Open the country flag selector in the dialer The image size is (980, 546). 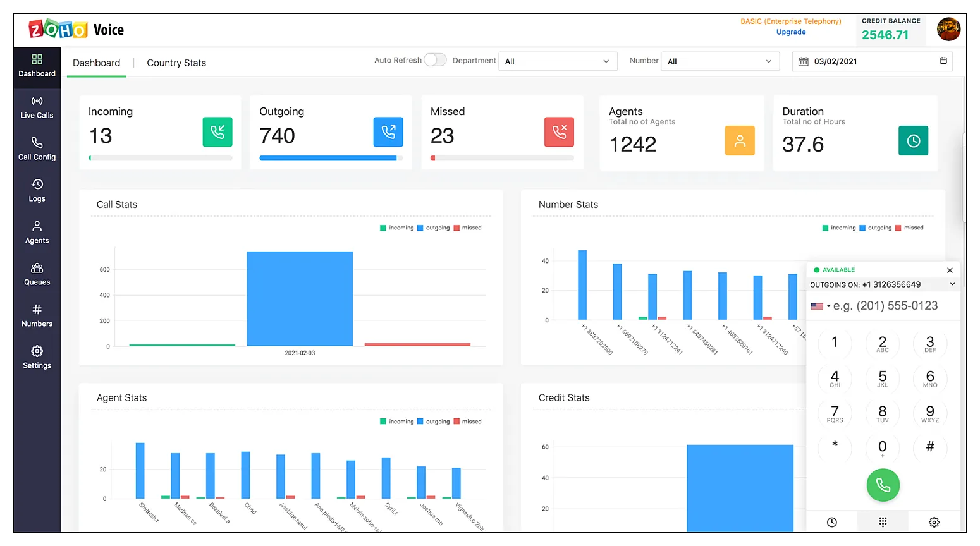[819, 305]
